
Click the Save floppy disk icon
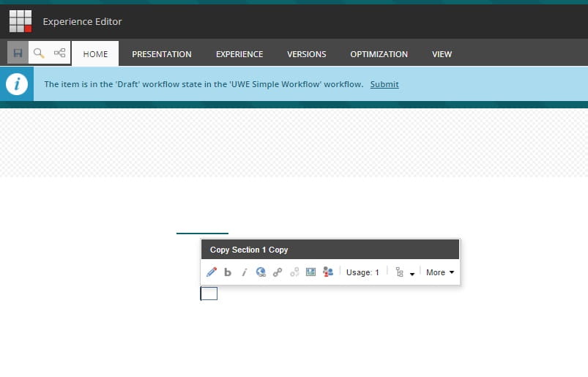pyautogui.click(x=18, y=53)
